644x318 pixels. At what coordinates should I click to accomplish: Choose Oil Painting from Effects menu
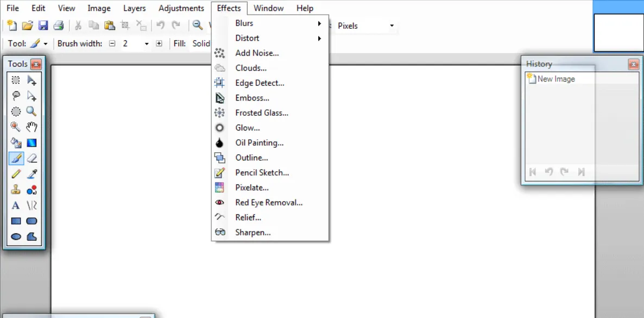pos(259,143)
